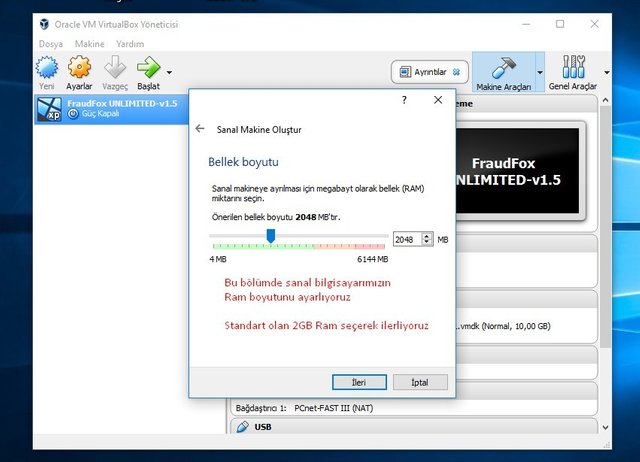
Task: Click the '.vmdk (Normal, 10,00 GB)' disk text
Action: 503,326
